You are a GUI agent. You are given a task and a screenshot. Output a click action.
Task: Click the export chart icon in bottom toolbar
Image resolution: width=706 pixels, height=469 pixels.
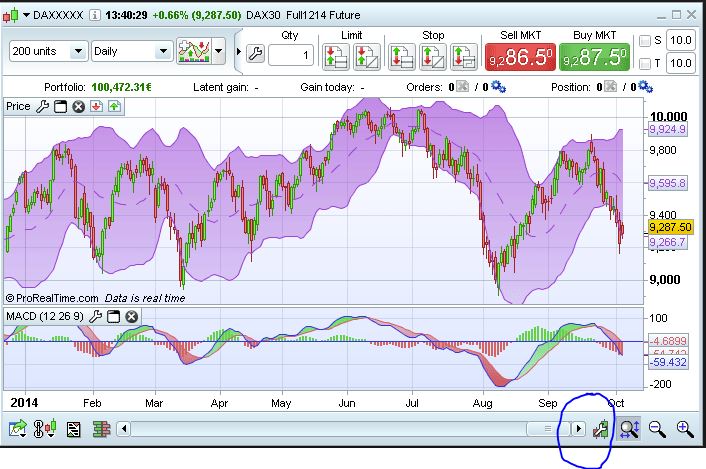pyautogui.click(x=18, y=428)
